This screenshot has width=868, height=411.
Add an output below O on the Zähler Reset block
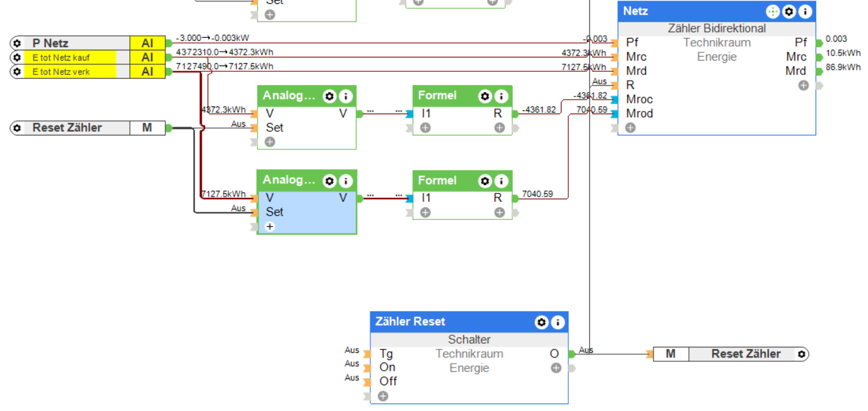click(x=556, y=368)
